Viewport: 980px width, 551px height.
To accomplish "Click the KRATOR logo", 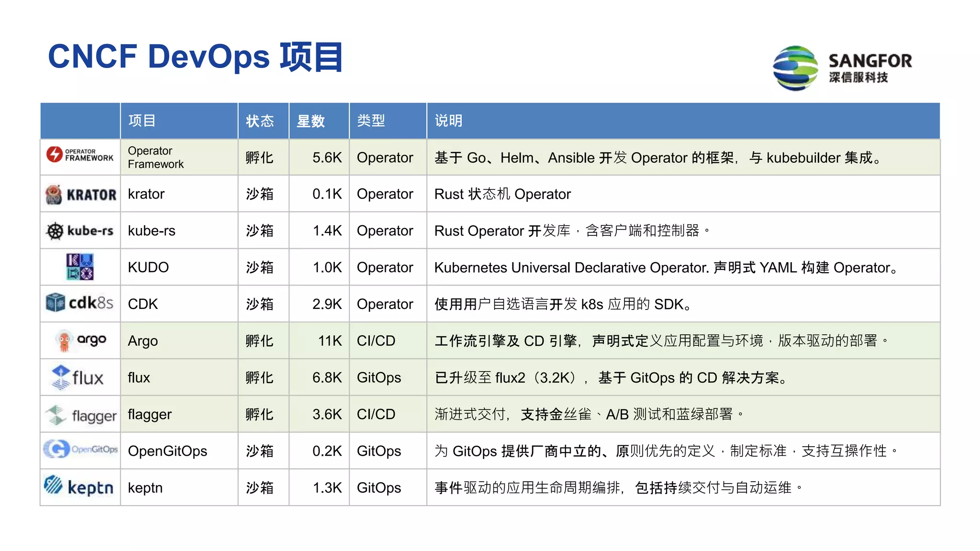I will tap(80, 194).
